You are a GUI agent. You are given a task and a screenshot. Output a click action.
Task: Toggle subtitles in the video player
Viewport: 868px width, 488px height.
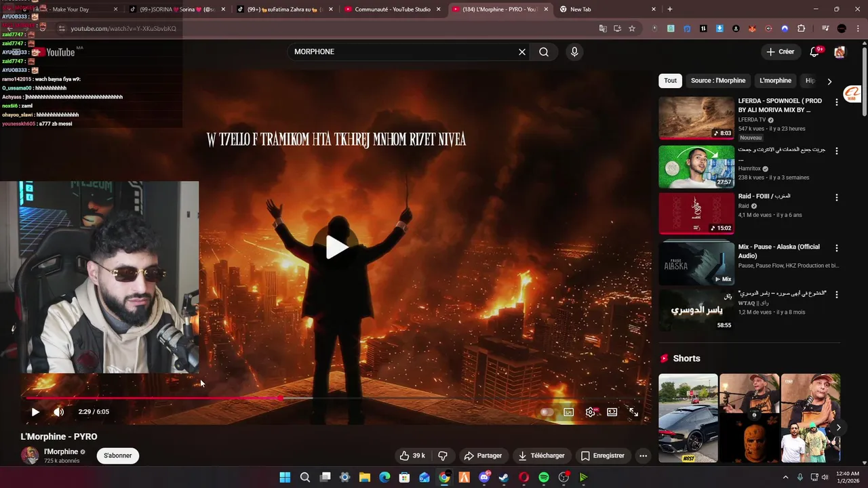(569, 412)
